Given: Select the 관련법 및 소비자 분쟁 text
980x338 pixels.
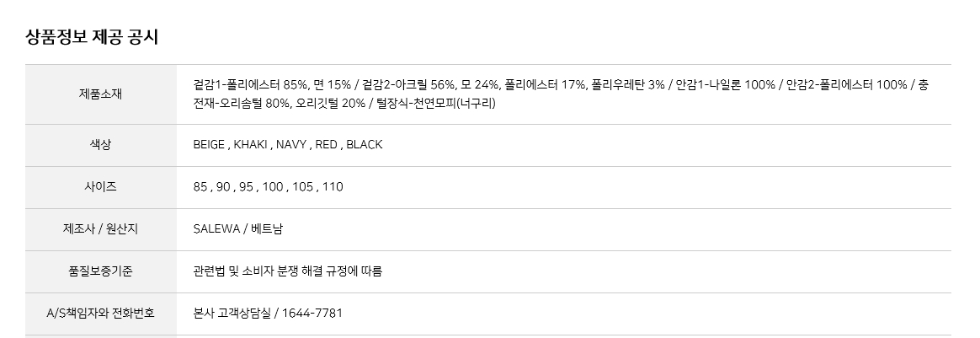Looking at the screenshot, I should (253, 271).
